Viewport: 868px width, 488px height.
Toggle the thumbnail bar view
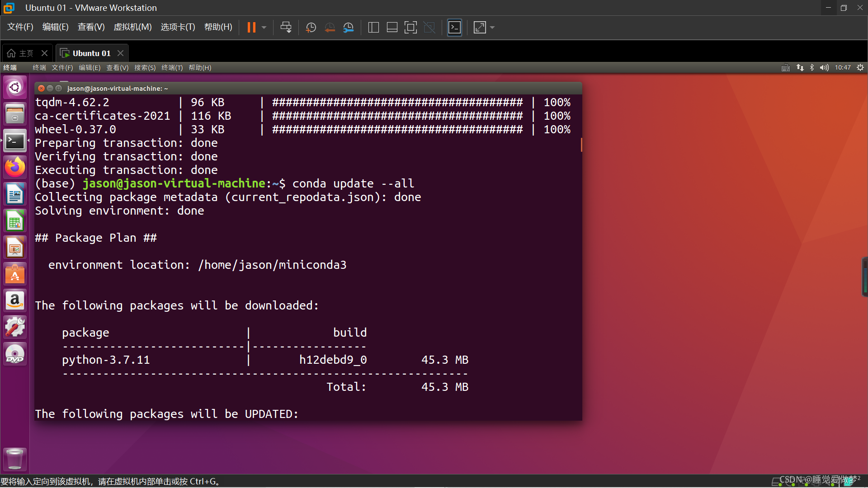392,28
